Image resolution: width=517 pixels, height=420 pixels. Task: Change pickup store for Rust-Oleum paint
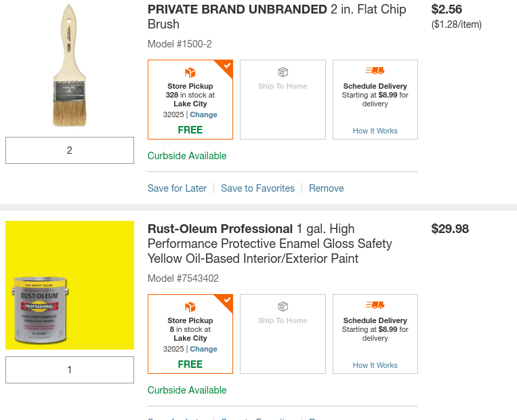203,349
